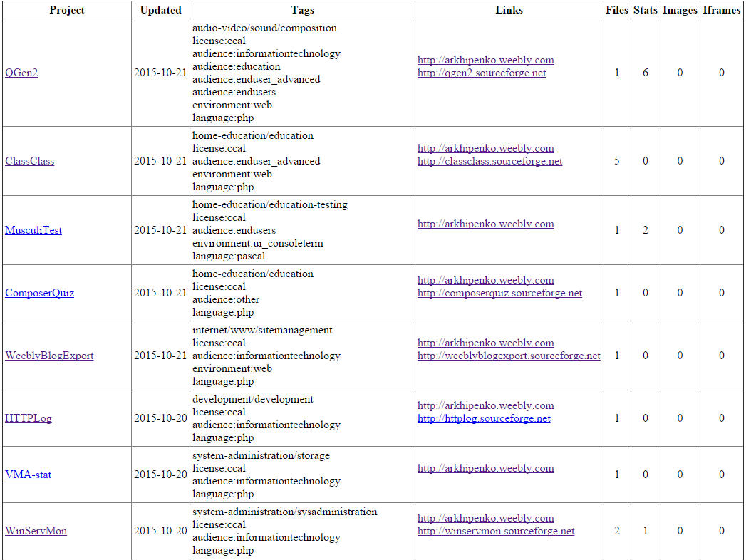746x560 pixels.
Task: Click the Updated column header
Action: [x=160, y=10]
